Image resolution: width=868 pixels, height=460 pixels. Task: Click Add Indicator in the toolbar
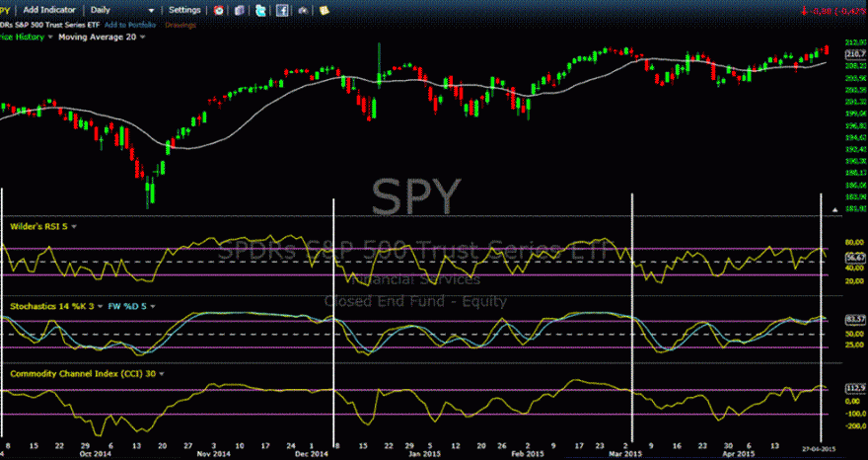50,10
